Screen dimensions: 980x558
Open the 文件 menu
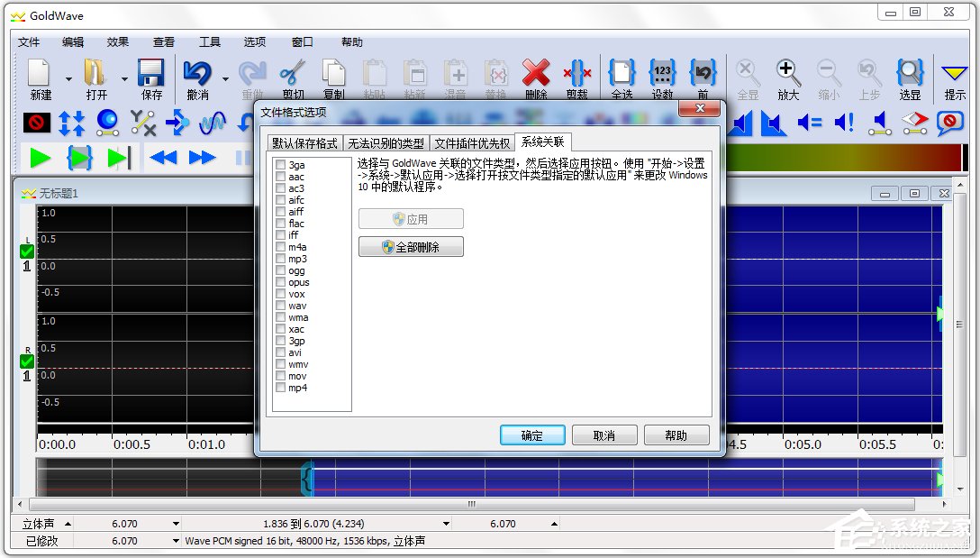coord(29,41)
